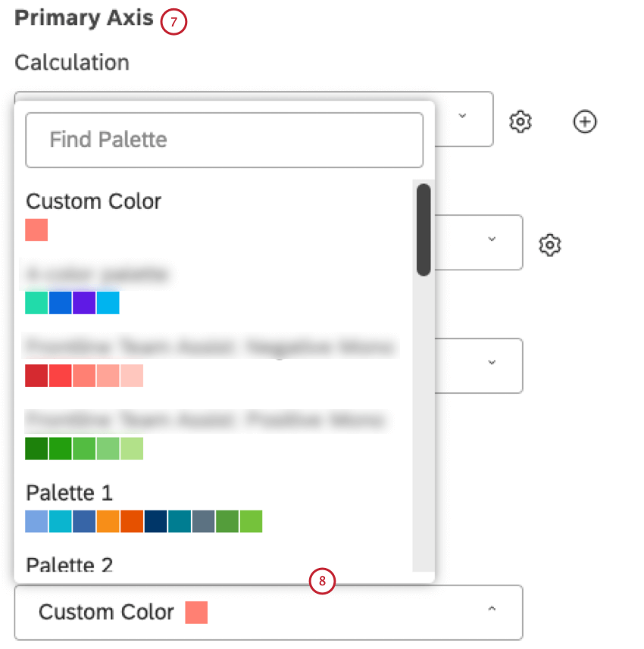
Task: Click the Find Palette search field
Action: pos(224,140)
